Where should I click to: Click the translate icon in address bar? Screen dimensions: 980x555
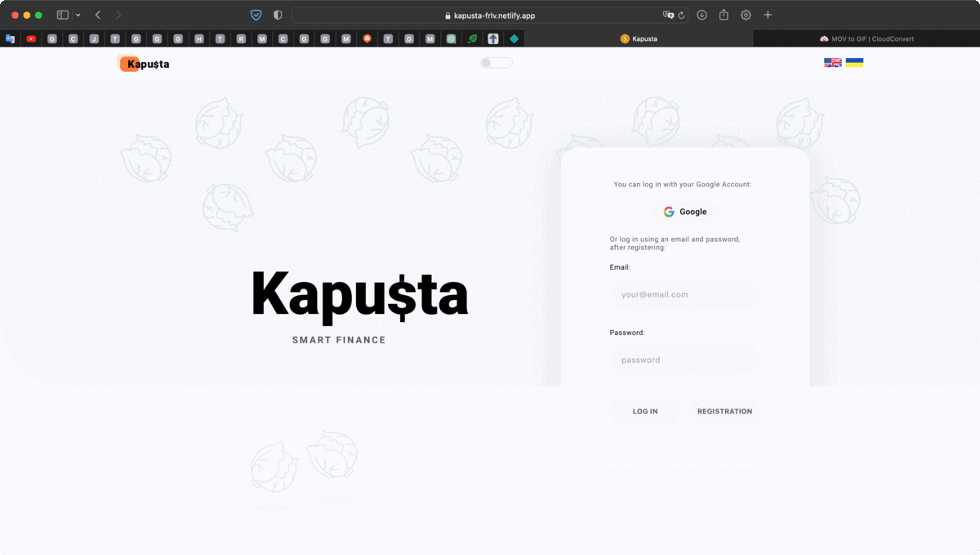coord(669,15)
